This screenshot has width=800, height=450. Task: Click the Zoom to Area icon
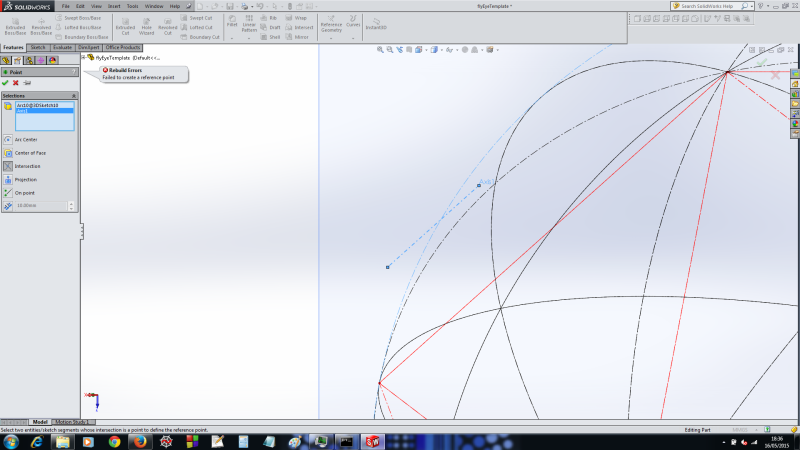pyautogui.click(x=390, y=49)
